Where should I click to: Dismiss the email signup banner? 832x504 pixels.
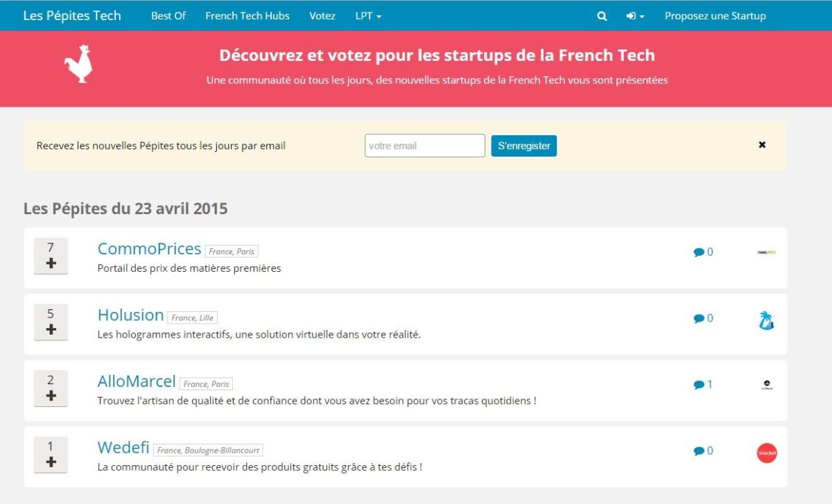pos(762,145)
